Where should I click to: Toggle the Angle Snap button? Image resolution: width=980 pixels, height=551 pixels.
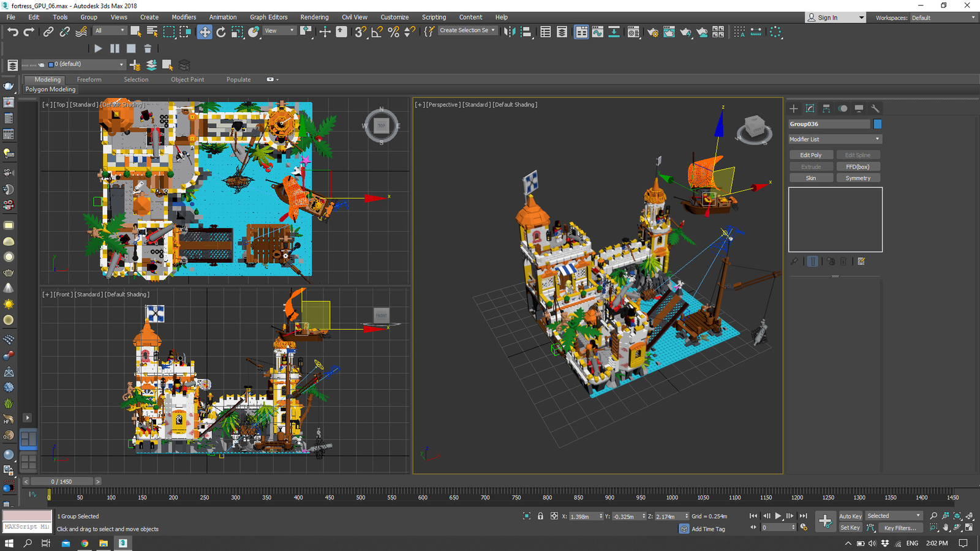pyautogui.click(x=377, y=32)
